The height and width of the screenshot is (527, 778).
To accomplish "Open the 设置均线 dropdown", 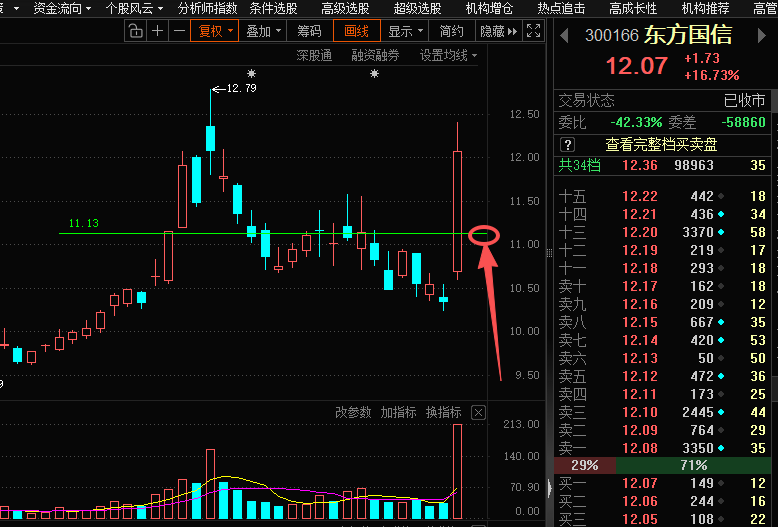I will tap(448, 56).
